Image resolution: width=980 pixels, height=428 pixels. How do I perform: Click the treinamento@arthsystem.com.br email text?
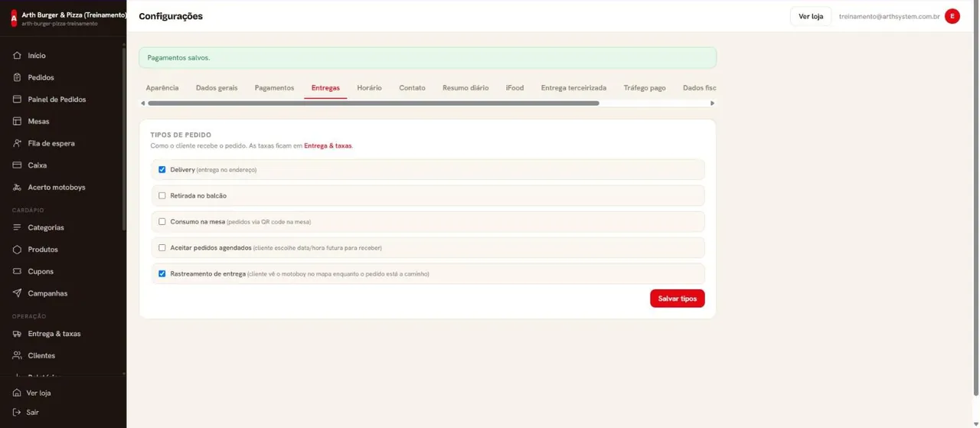[889, 16]
